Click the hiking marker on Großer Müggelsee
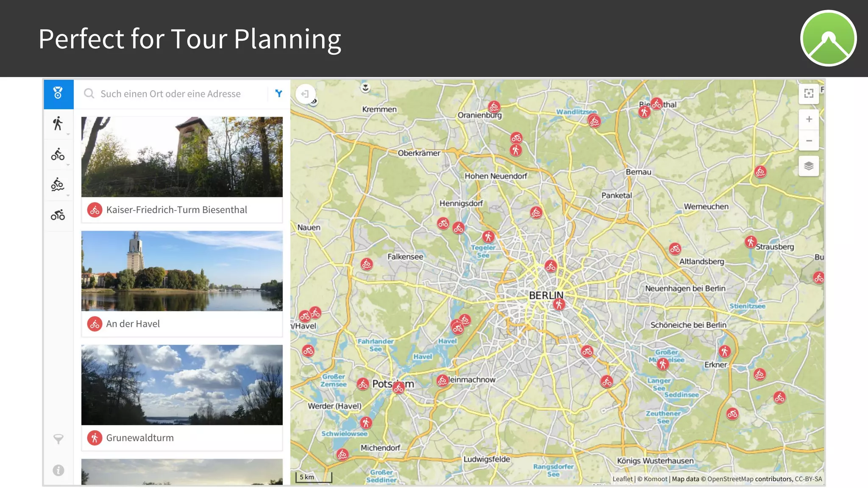This screenshot has height=488, width=868. tap(663, 364)
